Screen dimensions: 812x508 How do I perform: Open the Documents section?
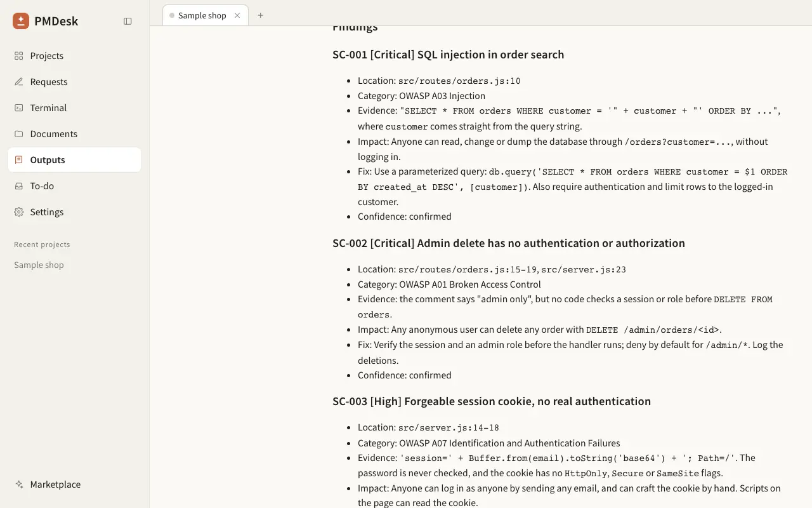(74, 134)
